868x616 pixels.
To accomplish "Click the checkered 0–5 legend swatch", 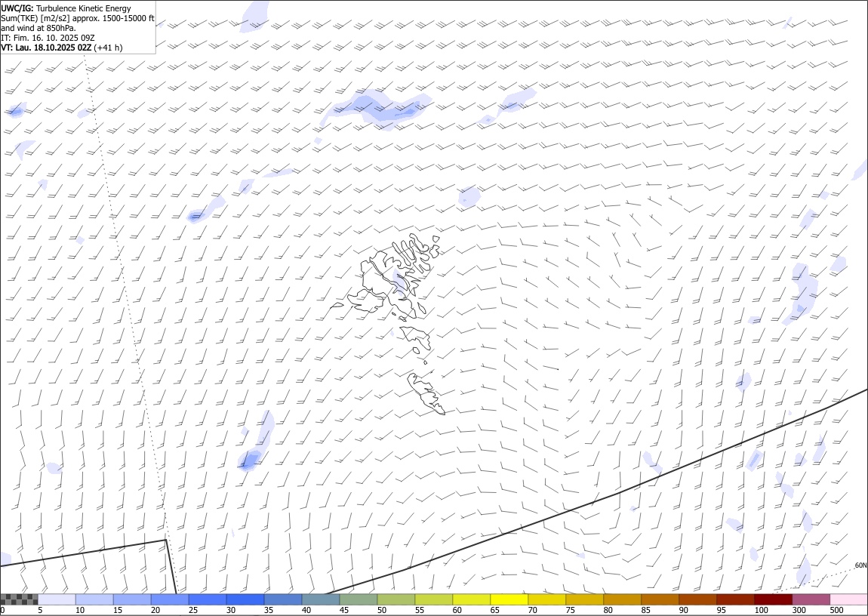I will pyautogui.click(x=20, y=599).
